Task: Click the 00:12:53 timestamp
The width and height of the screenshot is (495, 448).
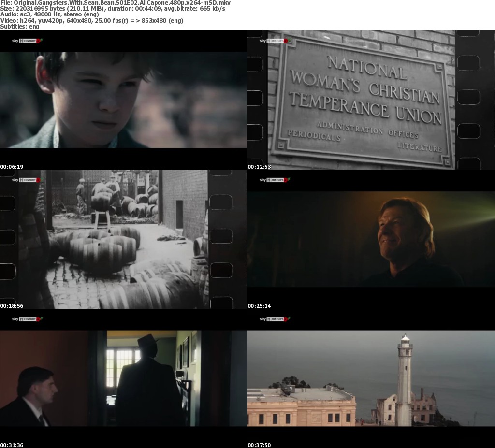Action: (260, 167)
